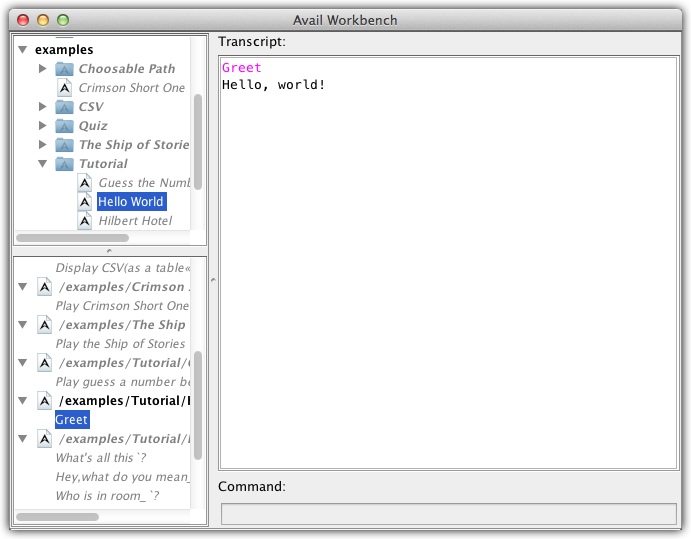The image size is (691, 539).
Task: Collapse the /examples/Crimson entry point group
Action: coord(23,287)
